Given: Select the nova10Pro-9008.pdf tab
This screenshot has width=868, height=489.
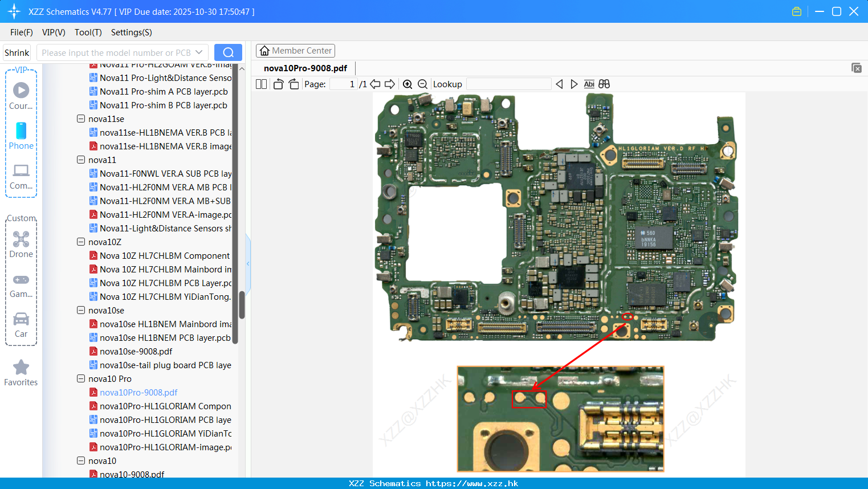Looking at the screenshot, I should [305, 68].
